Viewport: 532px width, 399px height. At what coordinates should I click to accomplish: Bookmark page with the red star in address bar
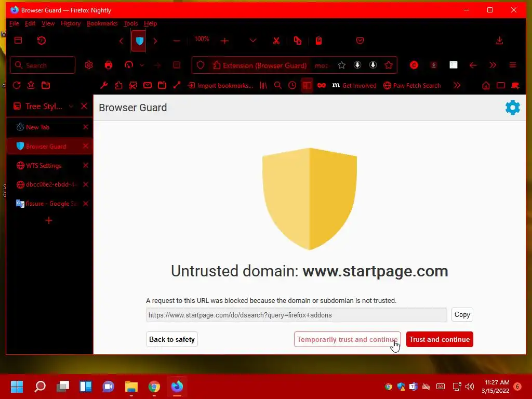point(389,65)
